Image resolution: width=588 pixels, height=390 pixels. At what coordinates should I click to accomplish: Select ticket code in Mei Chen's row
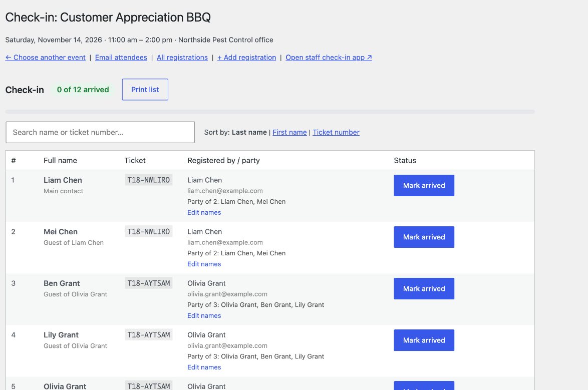pyautogui.click(x=148, y=232)
